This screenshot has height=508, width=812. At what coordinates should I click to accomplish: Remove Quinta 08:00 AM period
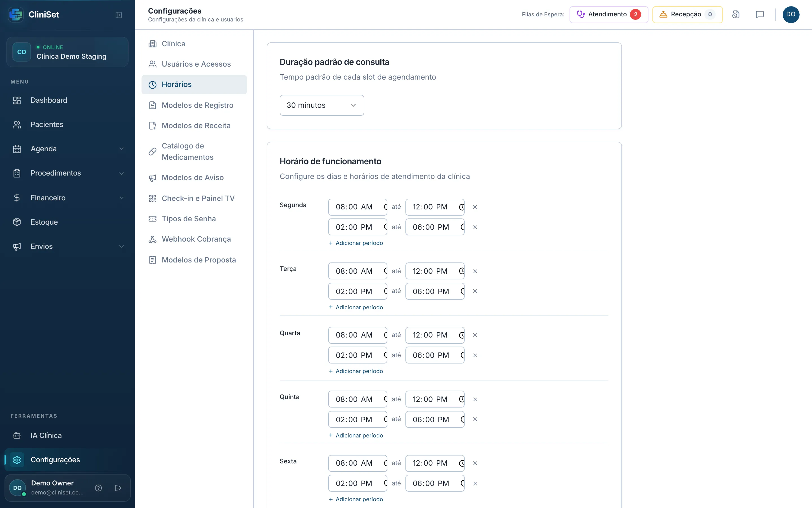tap(475, 399)
